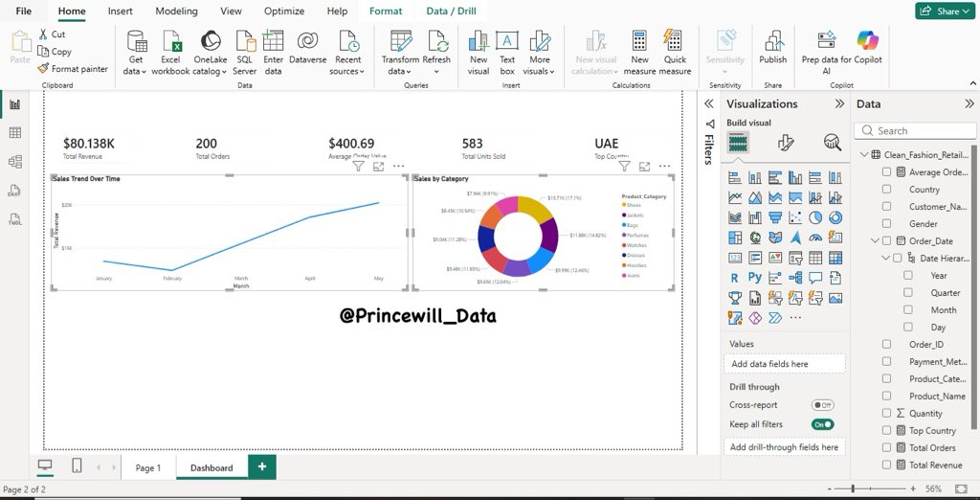Open TMDL view in left sidebar
This screenshot has height=500, width=980.
click(15, 219)
